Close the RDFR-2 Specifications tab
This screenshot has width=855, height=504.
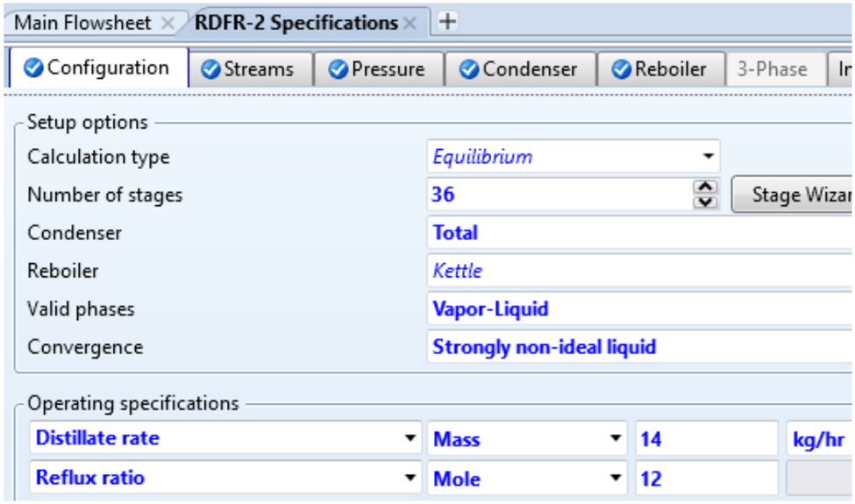click(x=410, y=23)
